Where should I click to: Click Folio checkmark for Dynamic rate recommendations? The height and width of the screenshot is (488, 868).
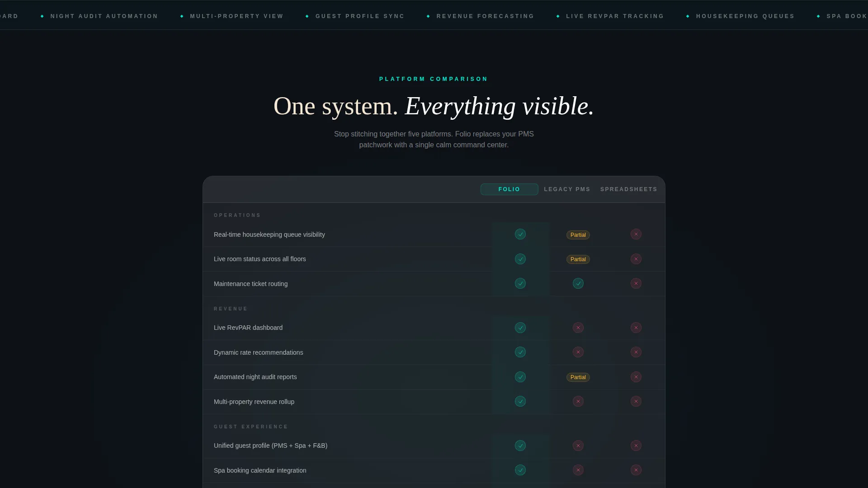coord(520,352)
